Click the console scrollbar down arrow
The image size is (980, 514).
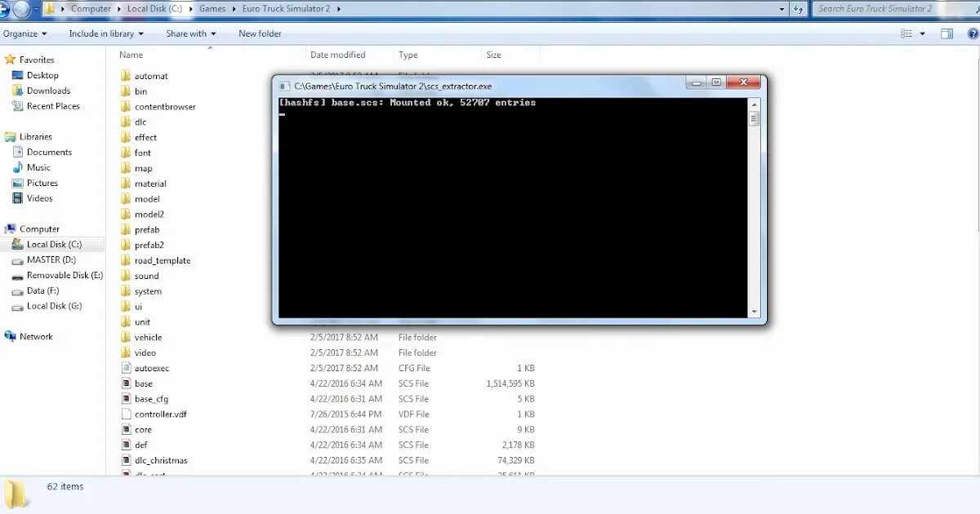pyautogui.click(x=754, y=312)
